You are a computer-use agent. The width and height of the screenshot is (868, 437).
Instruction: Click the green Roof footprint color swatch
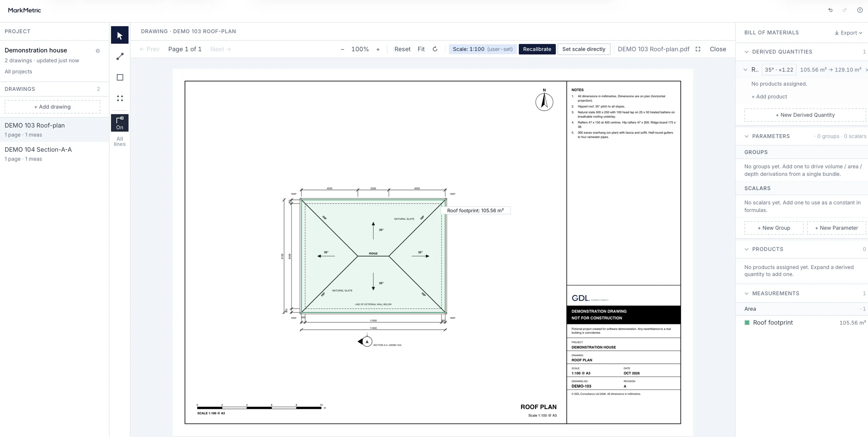pos(747,323)
